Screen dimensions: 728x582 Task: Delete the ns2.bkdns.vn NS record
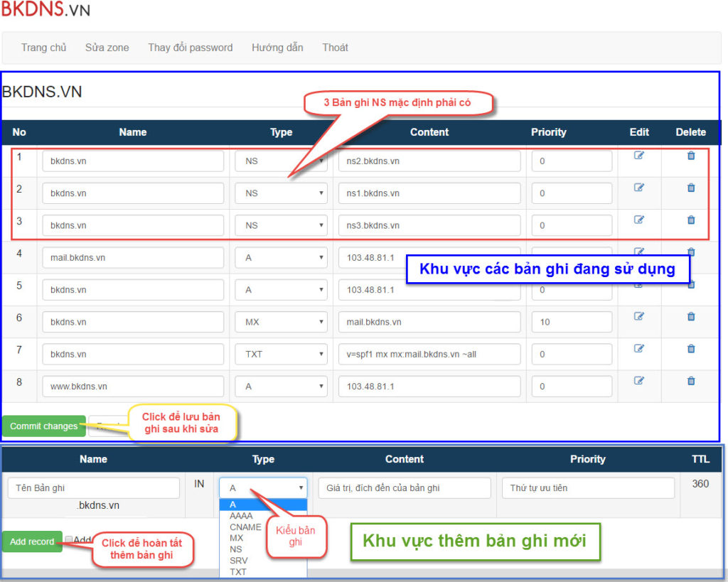(x=691, y=156)
